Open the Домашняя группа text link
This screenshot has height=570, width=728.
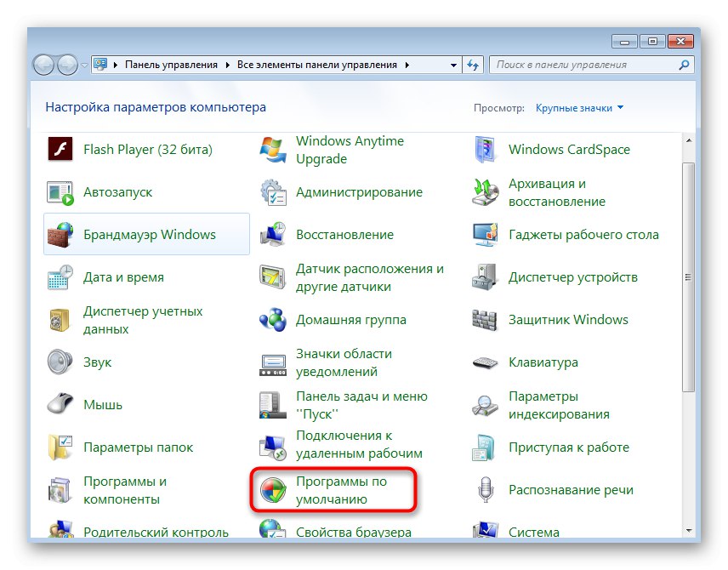[x=351, y=320]
